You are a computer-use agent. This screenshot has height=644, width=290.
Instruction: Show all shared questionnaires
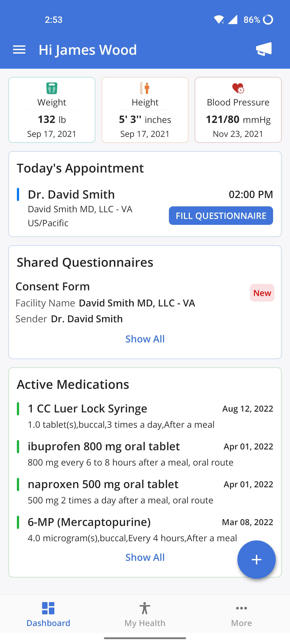[x=145, y=339]
